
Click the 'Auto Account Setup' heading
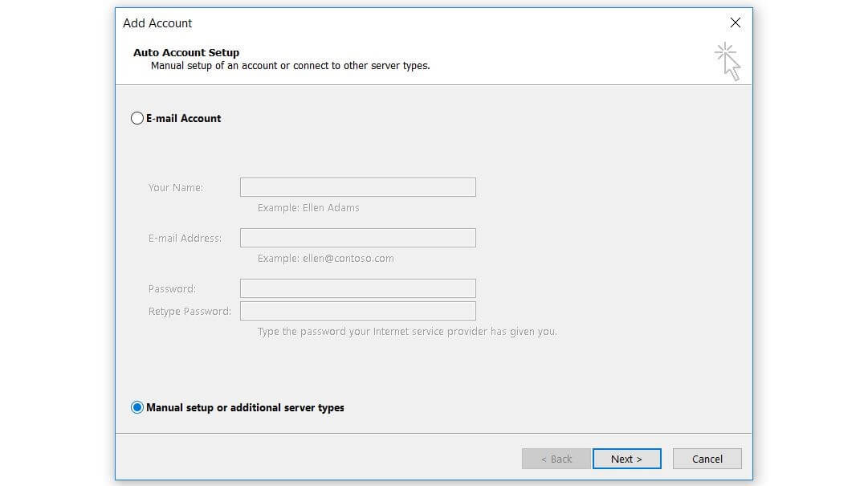click(x=186, y=52)
